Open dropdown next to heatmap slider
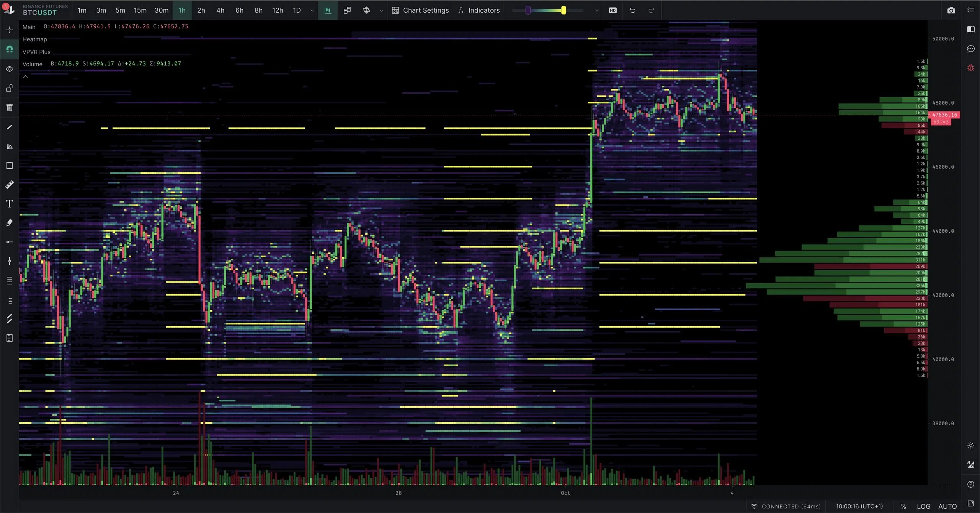Image resolution: width=980 pixels, height=513 pixels. (596, 11)
